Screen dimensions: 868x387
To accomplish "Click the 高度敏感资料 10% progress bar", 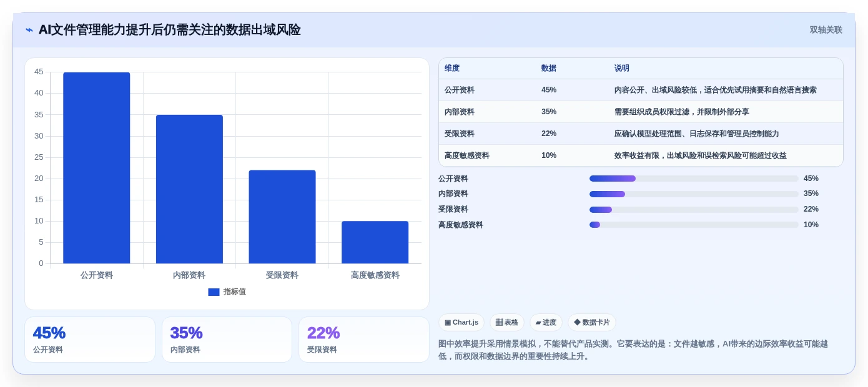I will (x=694, y=225).
